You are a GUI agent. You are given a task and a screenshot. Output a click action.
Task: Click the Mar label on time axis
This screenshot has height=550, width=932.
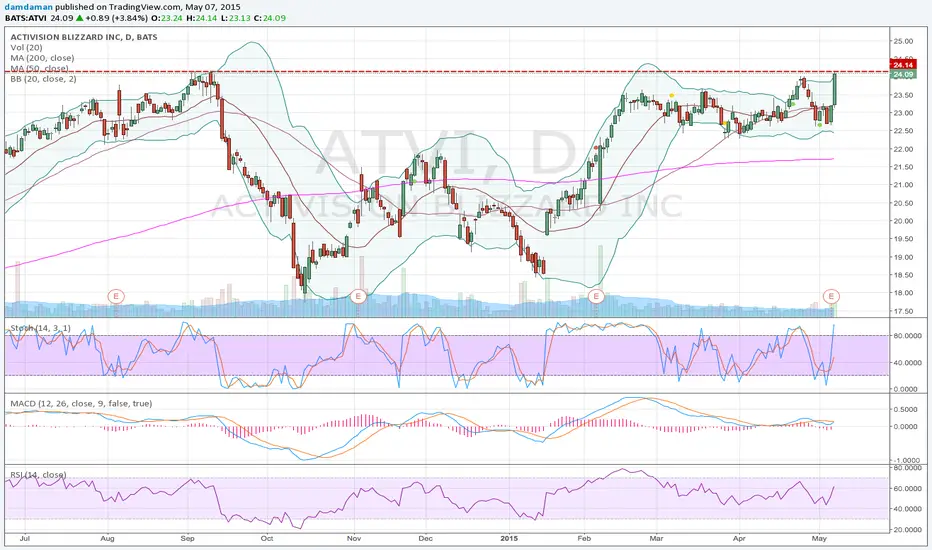click(x=656, y=539)
